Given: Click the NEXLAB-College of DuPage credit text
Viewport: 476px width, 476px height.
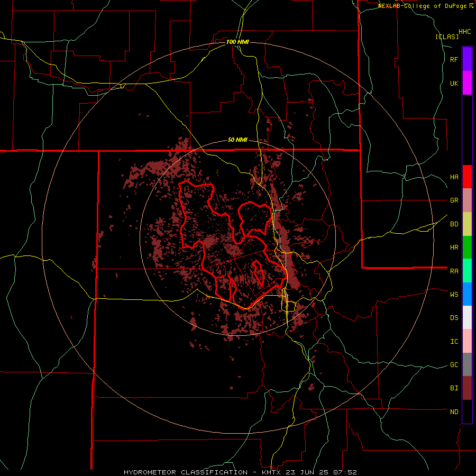Looking at the screenshot, I should tap(423, 6).
